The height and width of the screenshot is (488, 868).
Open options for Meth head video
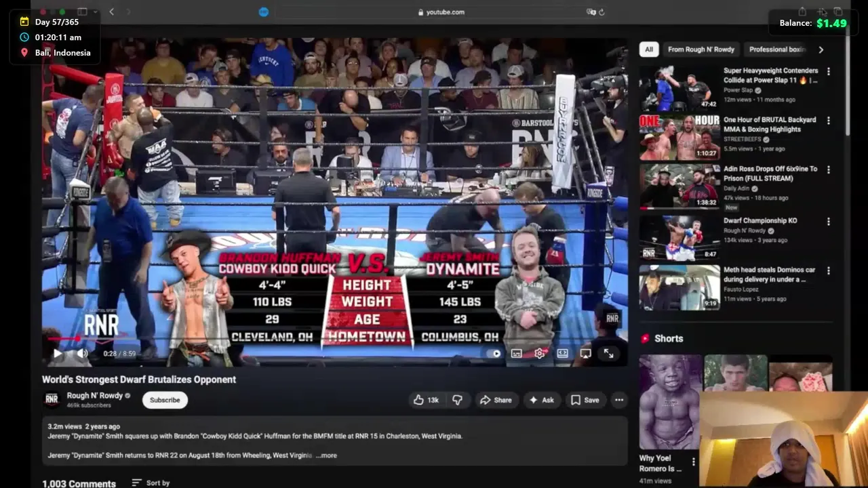coord(828,271)
